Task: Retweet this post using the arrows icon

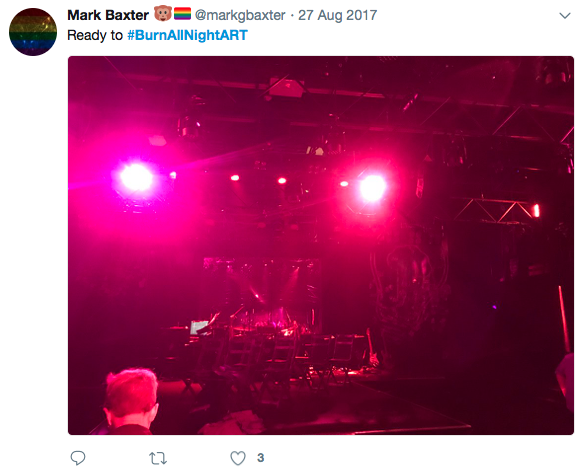Action: coord(158,458)
